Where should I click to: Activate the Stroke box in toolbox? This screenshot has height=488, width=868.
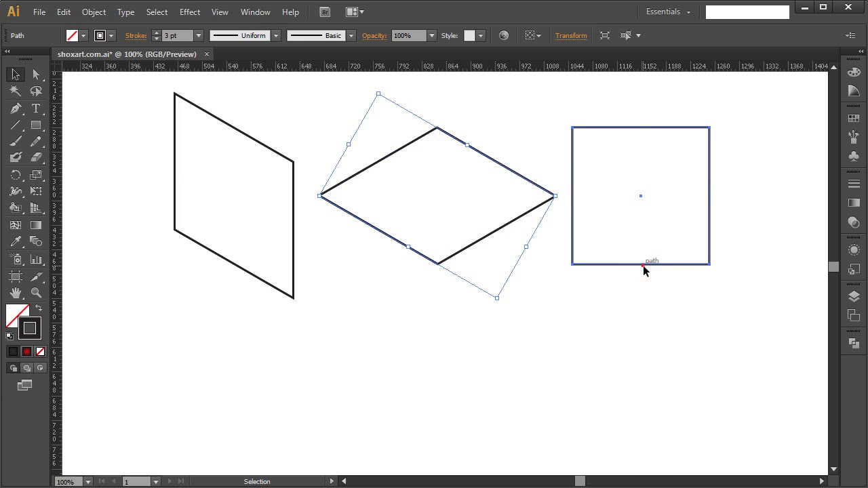pyautogui.click(x=30, y=329)
